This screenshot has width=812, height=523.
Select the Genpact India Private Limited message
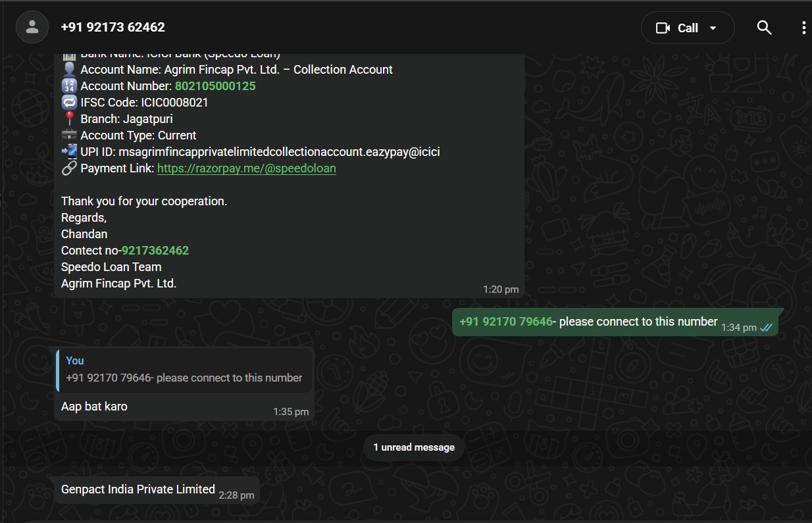tap(138, 489)
